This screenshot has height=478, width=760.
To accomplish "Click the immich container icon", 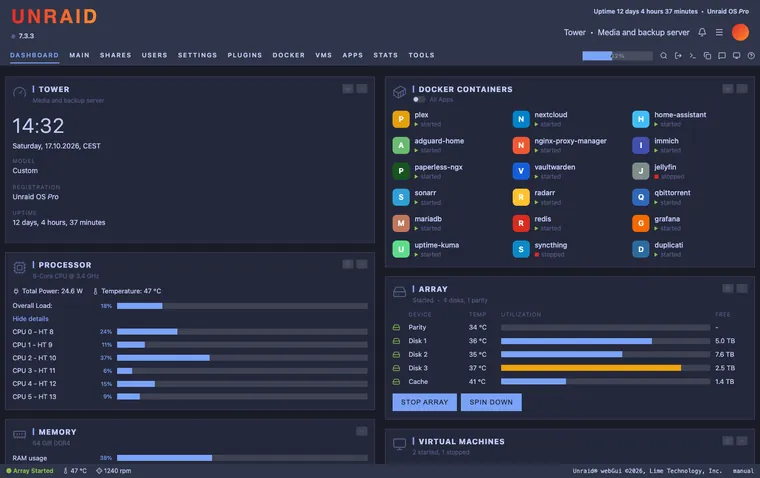I will 641,145.
